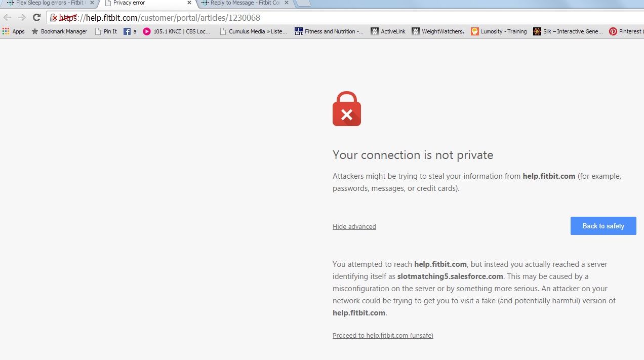Open ActiveLink bookmark
The height and width of the screenshot is (360, 644).
coord(388,31)
